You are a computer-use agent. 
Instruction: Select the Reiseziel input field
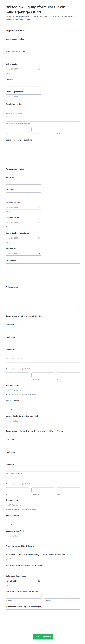[24, 182]
